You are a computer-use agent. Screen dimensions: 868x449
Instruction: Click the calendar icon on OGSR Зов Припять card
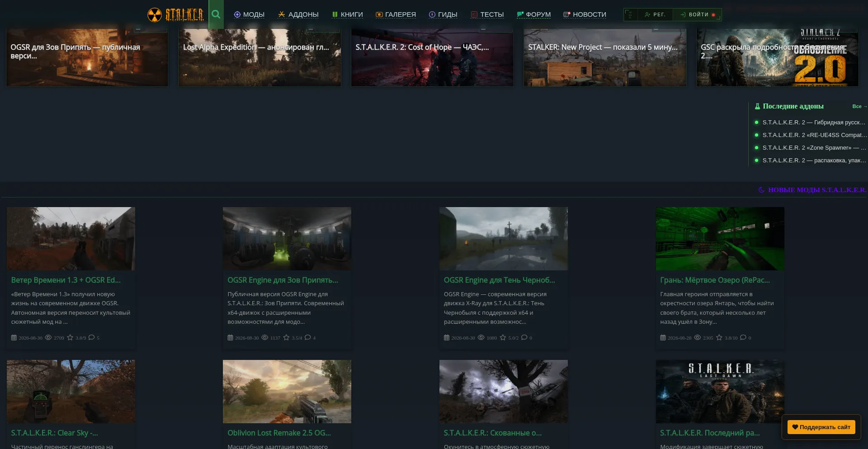point(231,337)
